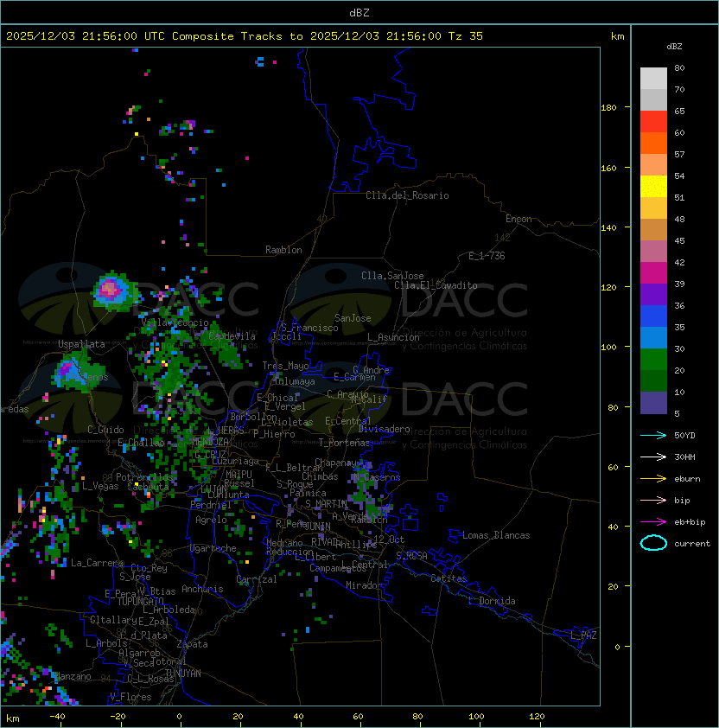This screenshot has width=719, height=728.
Task: Click the 'L_Dormida' map label
Action: [x=492, y=601]
